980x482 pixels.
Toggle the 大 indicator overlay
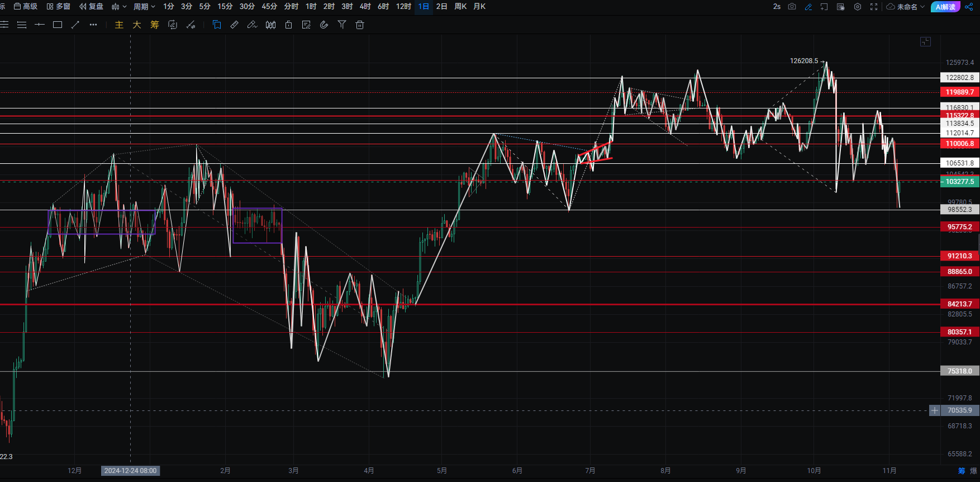pos(137,25)
